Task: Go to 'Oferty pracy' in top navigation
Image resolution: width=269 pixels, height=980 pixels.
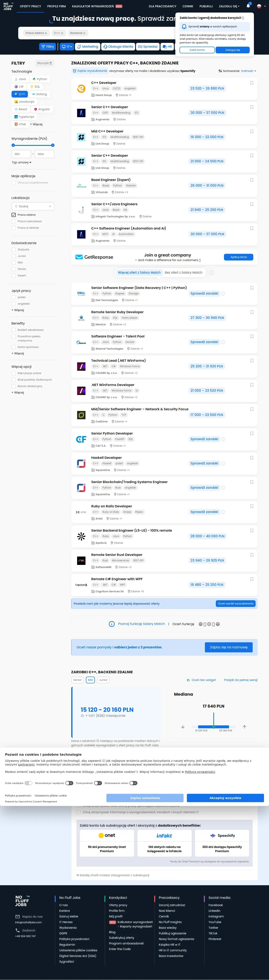Action: pyautogui.click(x=30, y=6)
